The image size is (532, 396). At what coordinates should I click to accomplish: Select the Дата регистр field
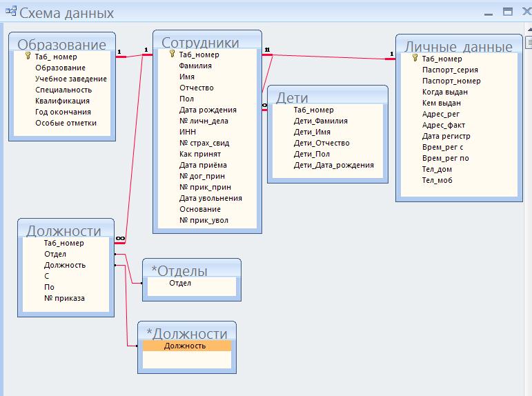(x=459, y=136)
